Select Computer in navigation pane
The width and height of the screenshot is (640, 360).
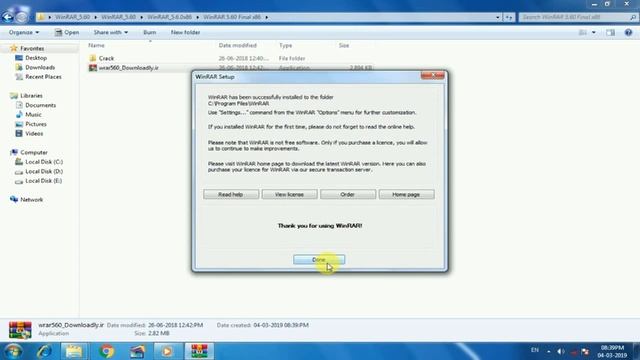[34, 152]
